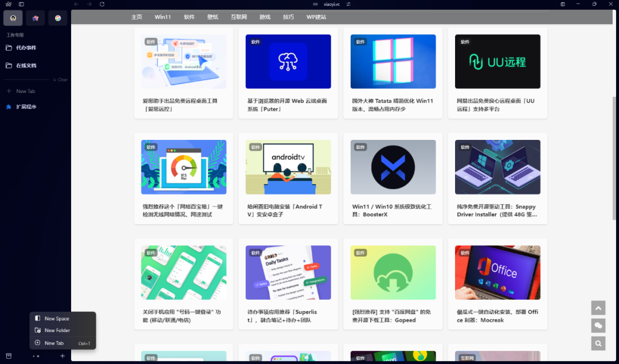Open the UU远程 article thumbnail
The image size is (619, 364).
click(x=498, y=61)
